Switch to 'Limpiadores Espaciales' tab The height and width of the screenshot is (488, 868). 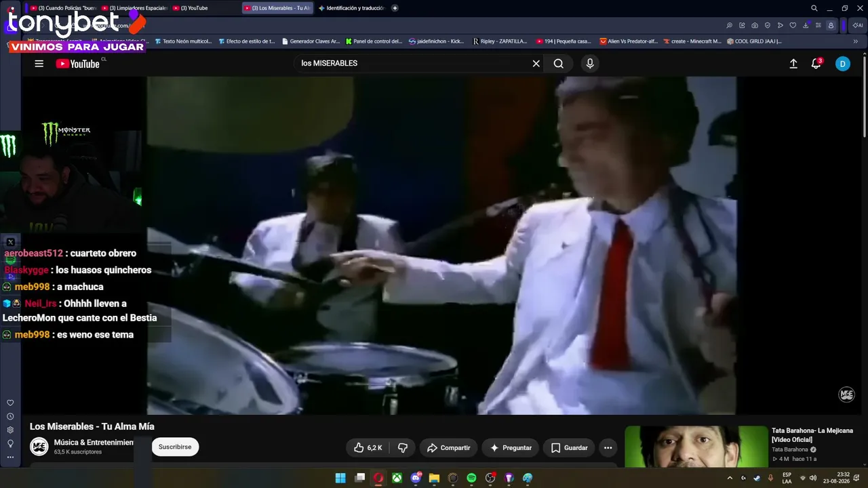click(134, 8)
